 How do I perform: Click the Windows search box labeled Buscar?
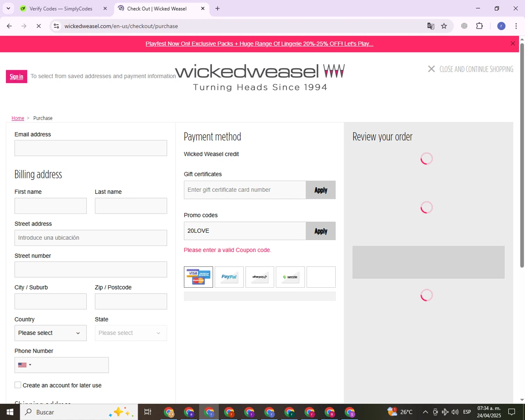coord(79,412)
